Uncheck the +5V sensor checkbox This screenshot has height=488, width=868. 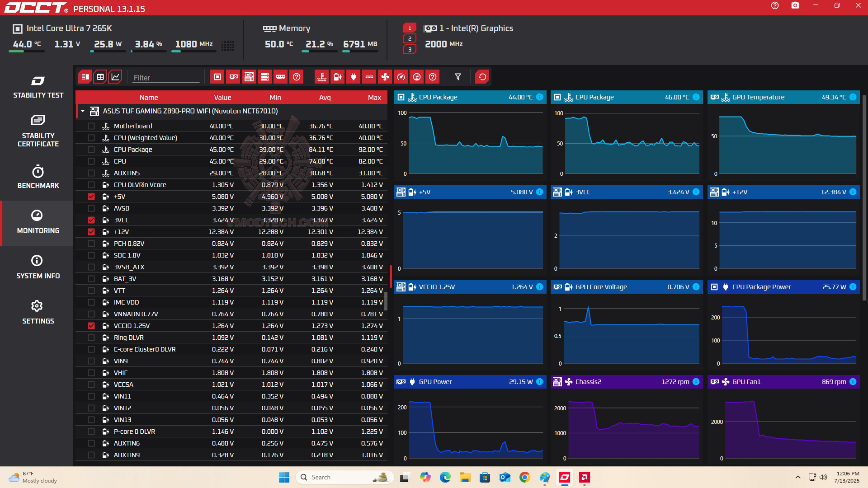91,197
